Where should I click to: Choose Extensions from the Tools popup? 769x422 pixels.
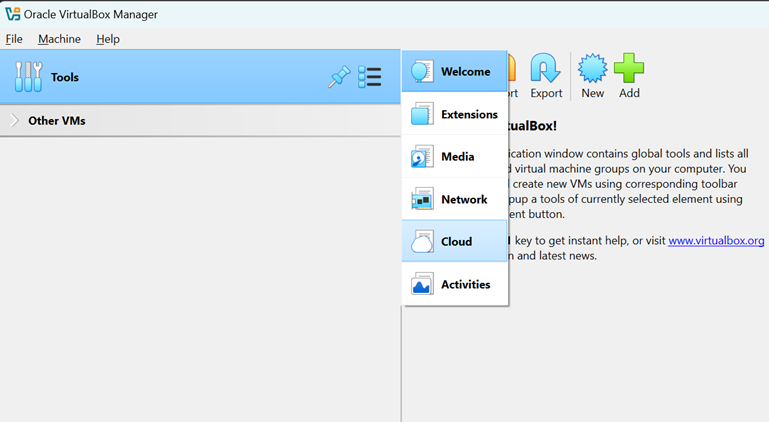coord(454,114)
